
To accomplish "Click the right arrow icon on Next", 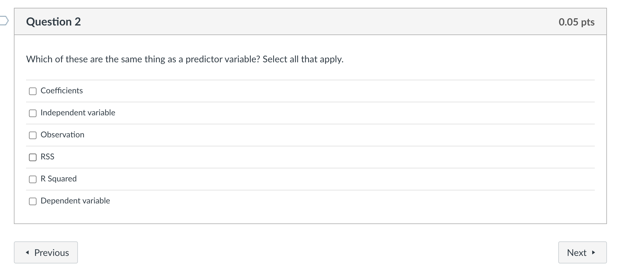I will pyautogui.click(x=594, y=253).
